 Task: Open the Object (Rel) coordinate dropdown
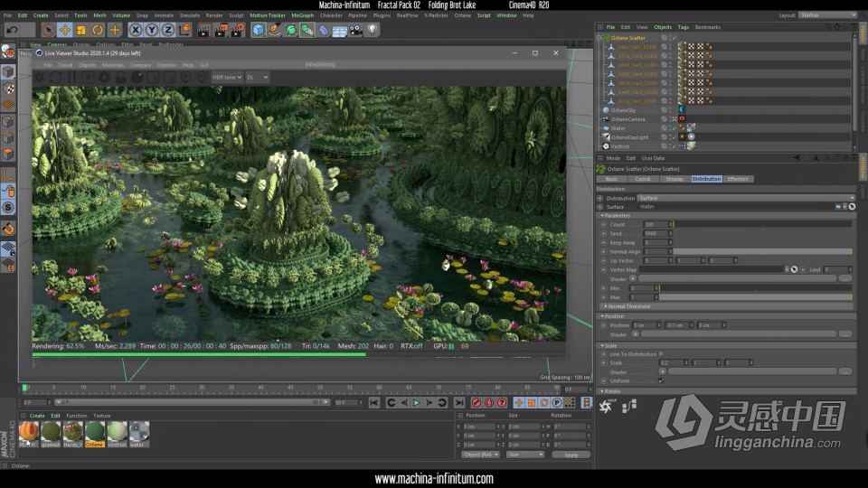point(480,455)
